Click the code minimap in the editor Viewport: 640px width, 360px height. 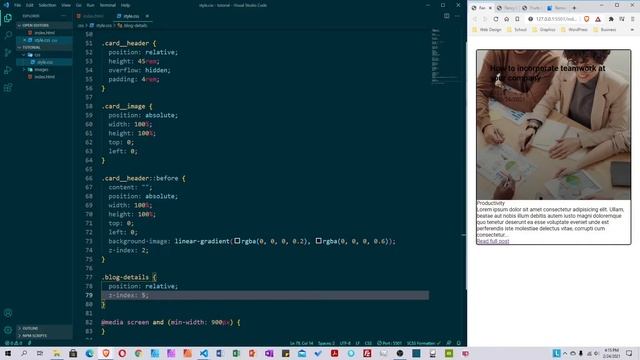(x=447, y=56)
